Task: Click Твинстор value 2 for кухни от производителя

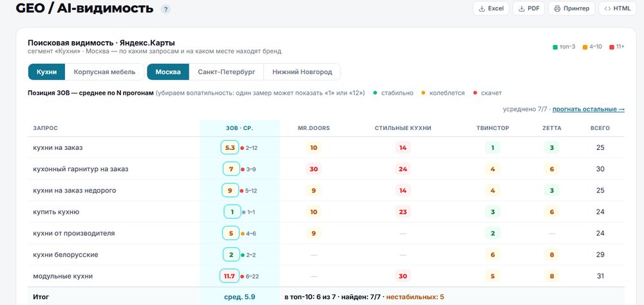Action: point(493,233)
